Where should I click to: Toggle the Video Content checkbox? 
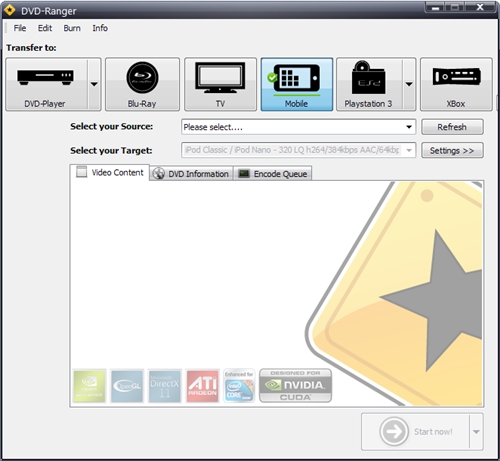[81, 172]
